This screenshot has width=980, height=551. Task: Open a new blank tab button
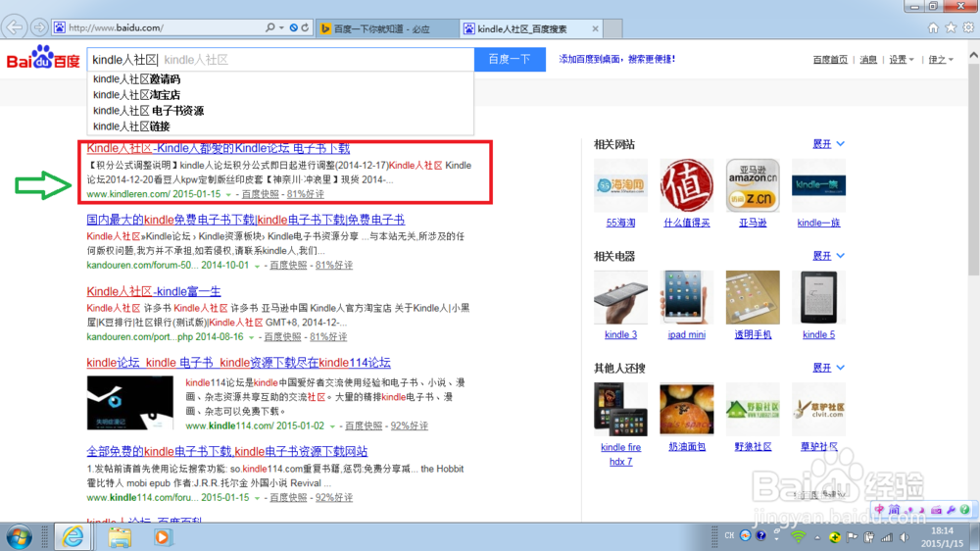point(612,28)
